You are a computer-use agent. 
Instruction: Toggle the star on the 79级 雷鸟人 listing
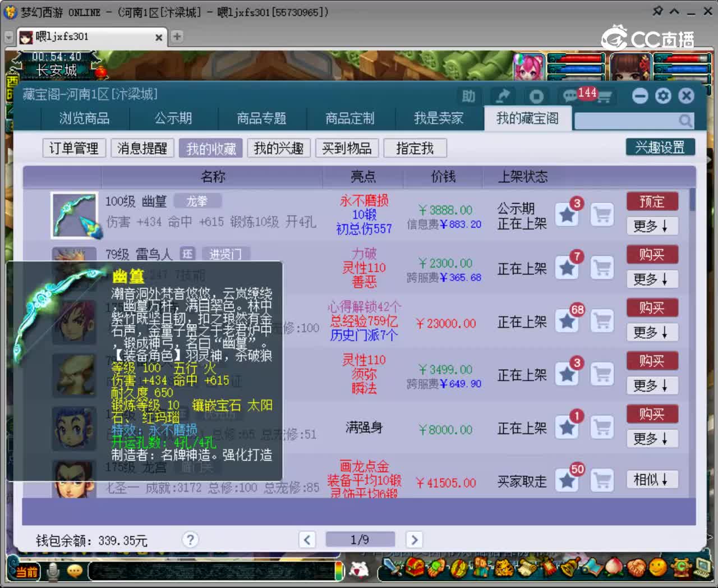click(567, 268)
